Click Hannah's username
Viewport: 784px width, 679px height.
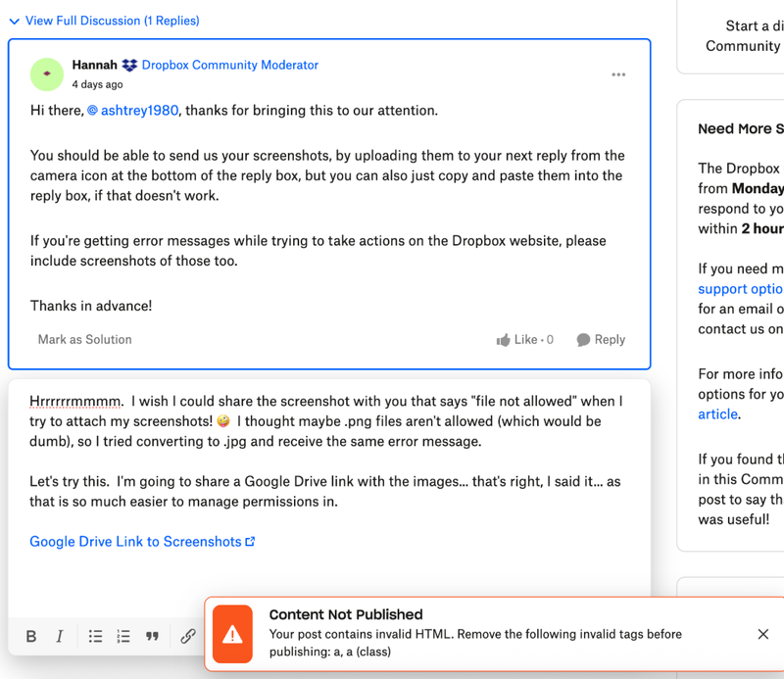pos(94,66)
